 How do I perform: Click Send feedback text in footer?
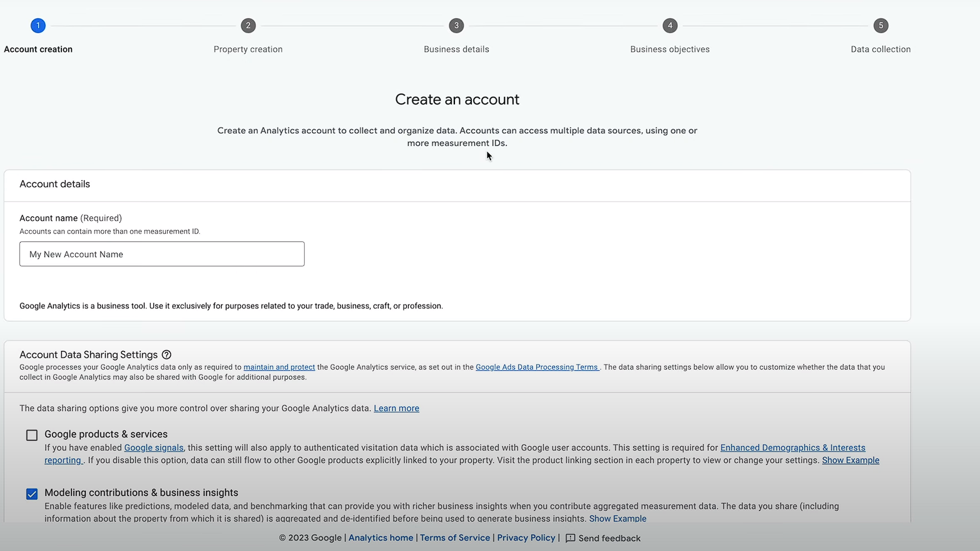pyautogui.click(x=610, y=538)
